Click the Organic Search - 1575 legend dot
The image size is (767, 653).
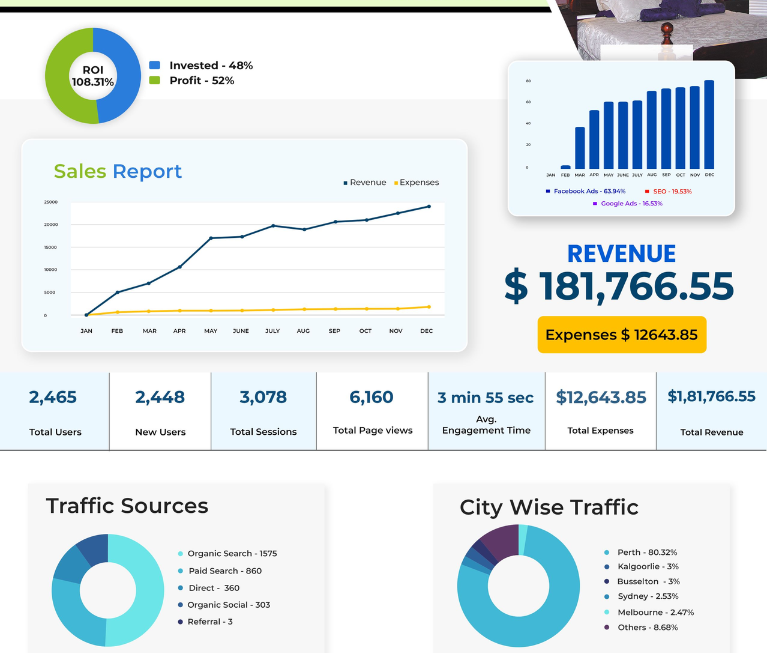180,554
